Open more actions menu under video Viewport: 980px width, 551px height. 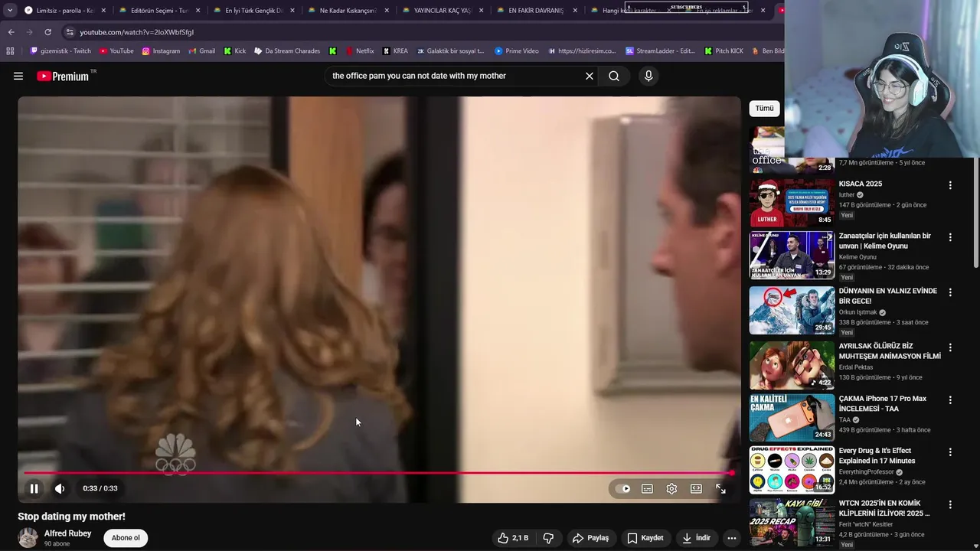pyautogui.click(x=731, y=538)
